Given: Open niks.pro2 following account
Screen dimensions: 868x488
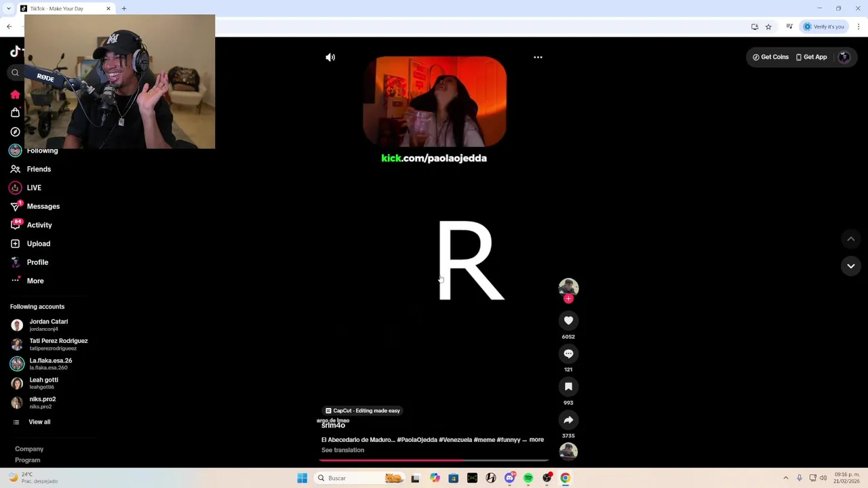Looking at the screenshot, I should [34, 403].
